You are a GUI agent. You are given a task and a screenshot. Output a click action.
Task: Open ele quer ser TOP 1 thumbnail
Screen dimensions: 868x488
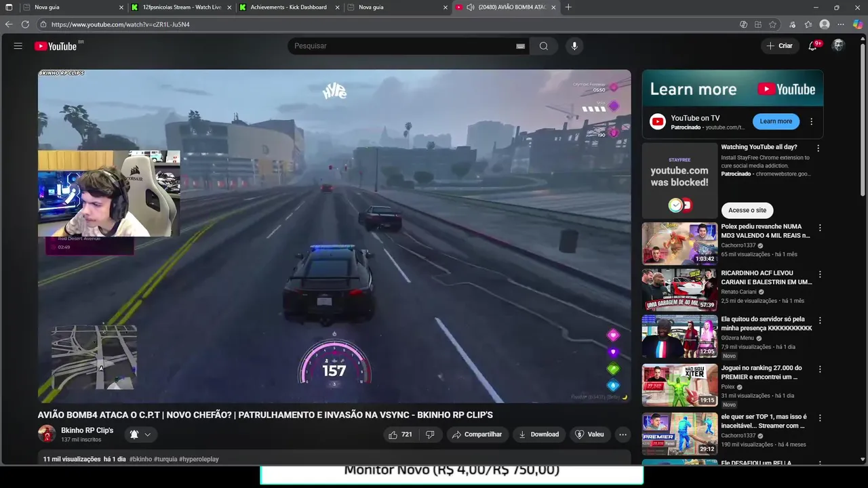(x=679, y=434)
